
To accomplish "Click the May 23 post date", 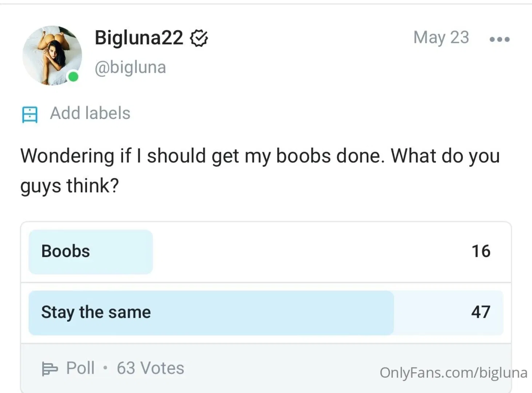I will pyautogui.click(x=441, y=37).
